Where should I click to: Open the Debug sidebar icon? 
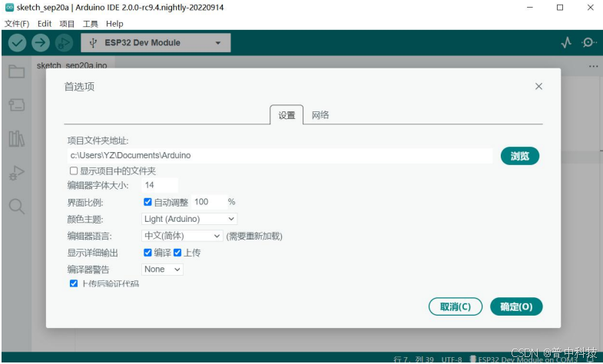point(17,173)
